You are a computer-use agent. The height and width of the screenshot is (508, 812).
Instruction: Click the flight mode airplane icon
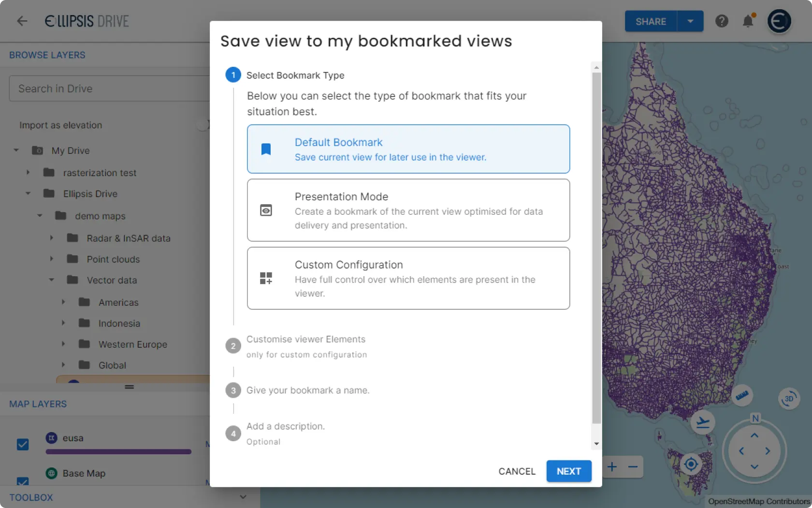[x=703, y=422]
